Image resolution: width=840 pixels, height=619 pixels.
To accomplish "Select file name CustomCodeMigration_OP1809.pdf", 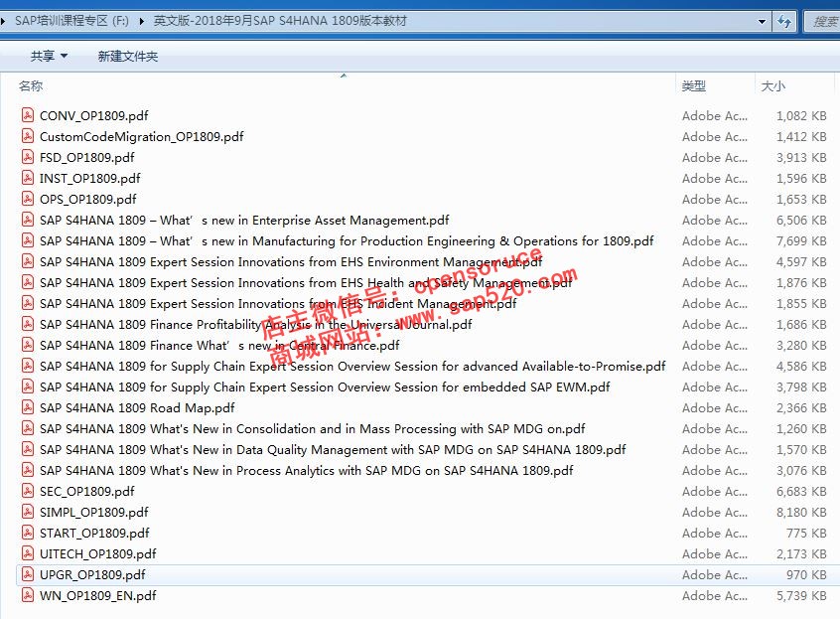I will pyautogui.click(x=141, y=137).
